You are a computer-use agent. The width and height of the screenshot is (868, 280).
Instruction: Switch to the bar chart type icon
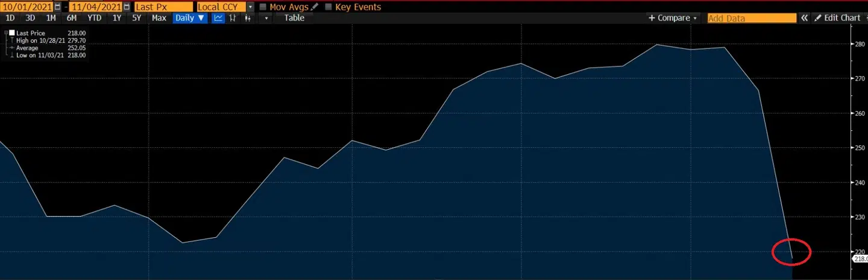coord(233,18)
